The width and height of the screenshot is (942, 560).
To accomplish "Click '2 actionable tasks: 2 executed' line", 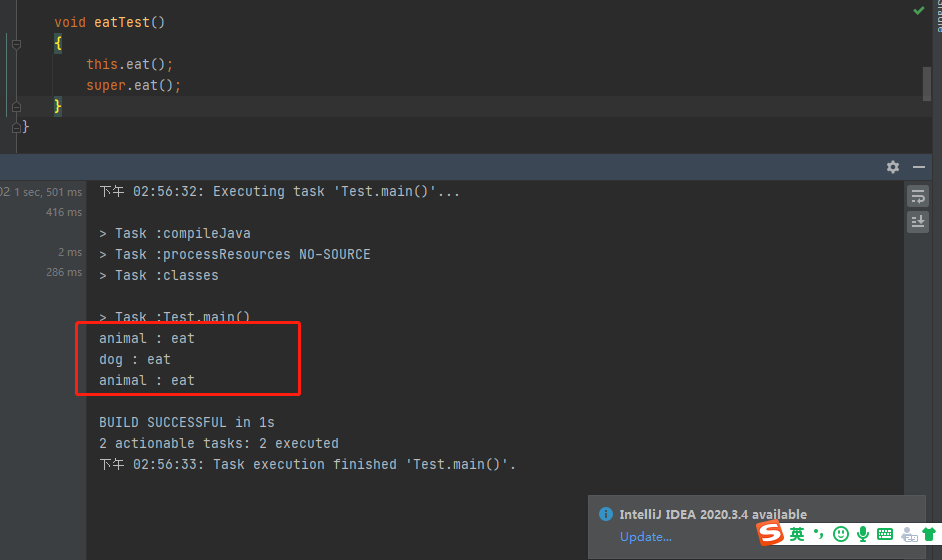I will click(219, 443).
